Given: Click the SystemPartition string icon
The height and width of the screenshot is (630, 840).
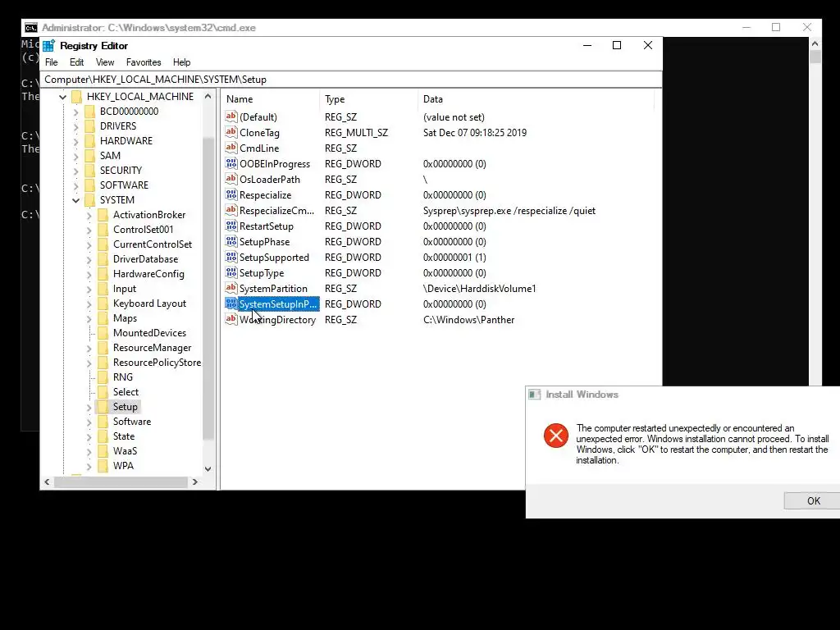Looking at the screenshot, I should pyautogui.click(x=231, y=288).
